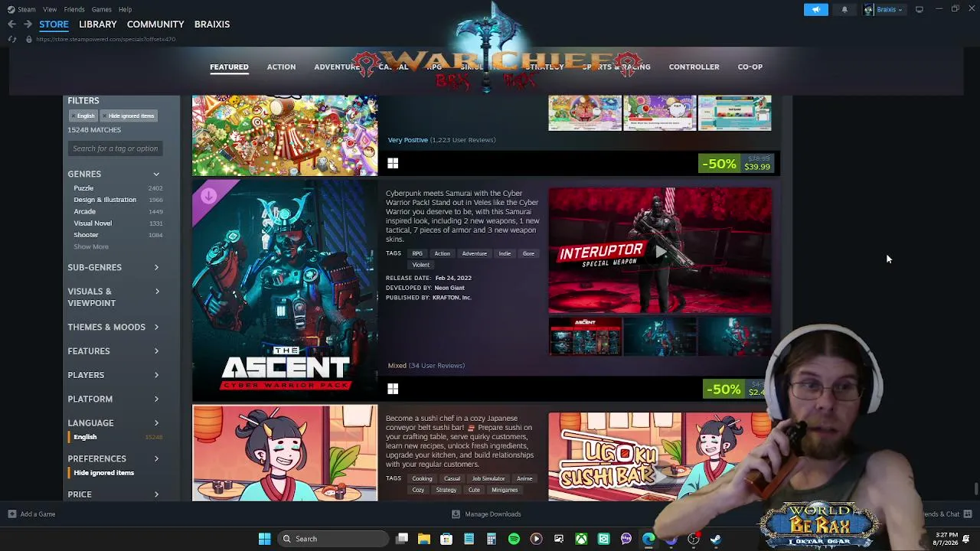The image size is (980, 551).
Task: Go forward with the Steam forward arrow
Action: (x=28, y=24)
